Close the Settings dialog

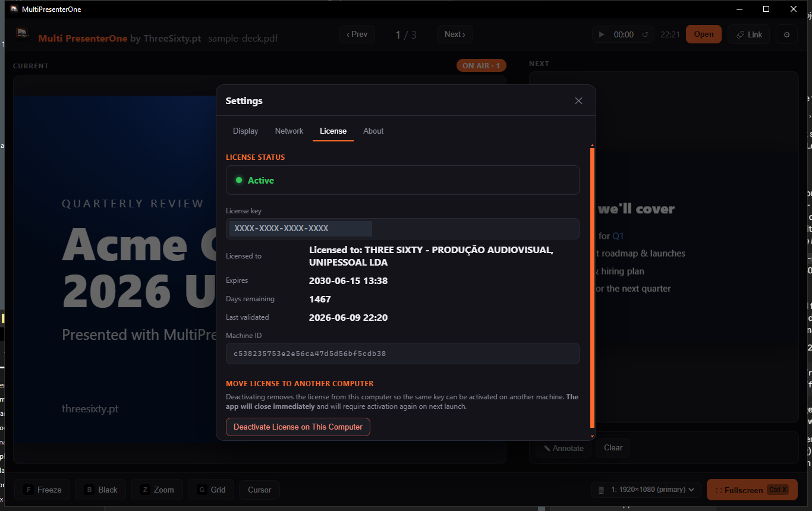pyautogui.click(x=578, y=101)
